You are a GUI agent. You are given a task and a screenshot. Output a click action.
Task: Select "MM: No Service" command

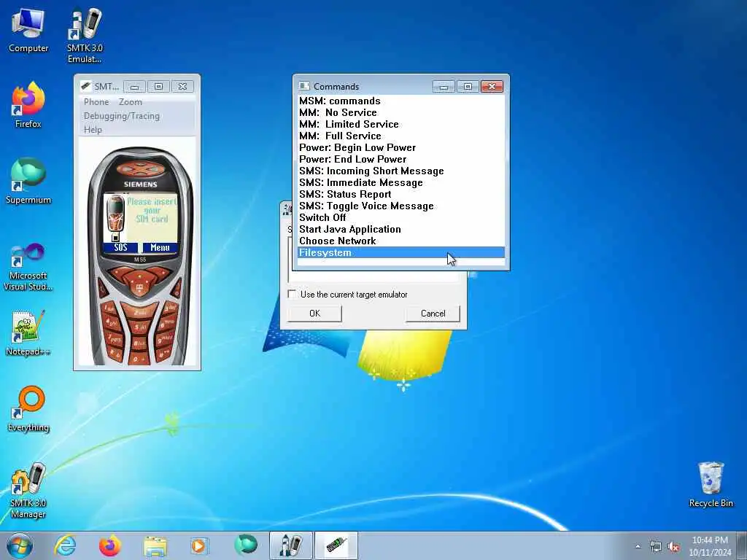pyautogui.click(x=401, y=112)
